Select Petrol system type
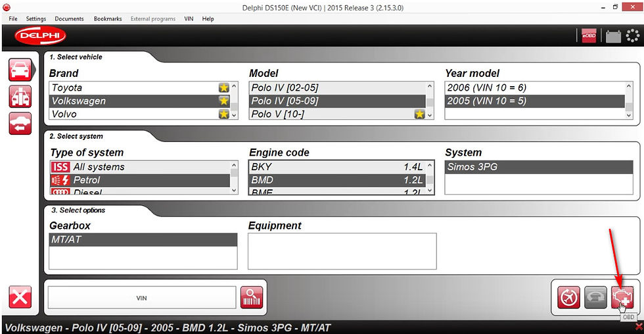 point(139,180)
